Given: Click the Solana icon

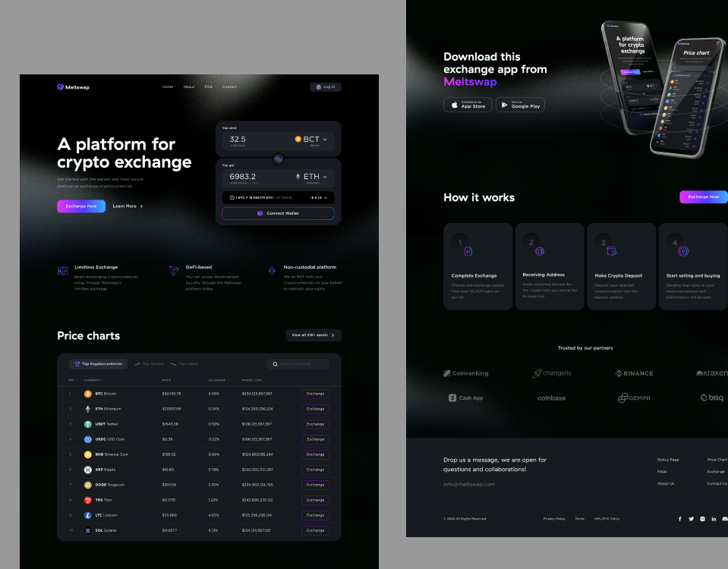Looking at the screenshot, I should click(88, 530).
